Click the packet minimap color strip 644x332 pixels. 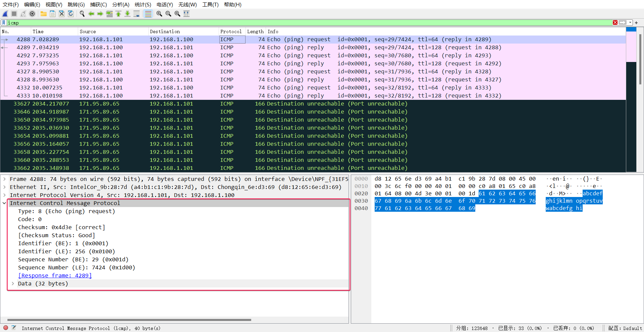coord(631,100)
